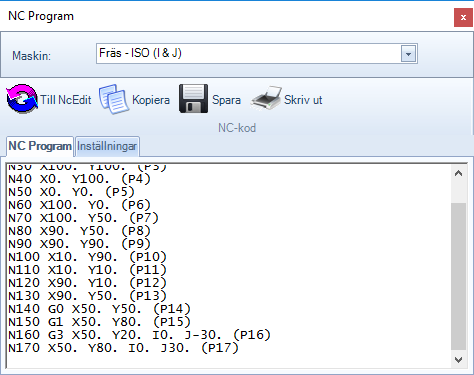Click line N160 G3 X50. Y20. (P16)
This screenshot has height=375, width=474.
pyautogui.click(x=139, y=335)
